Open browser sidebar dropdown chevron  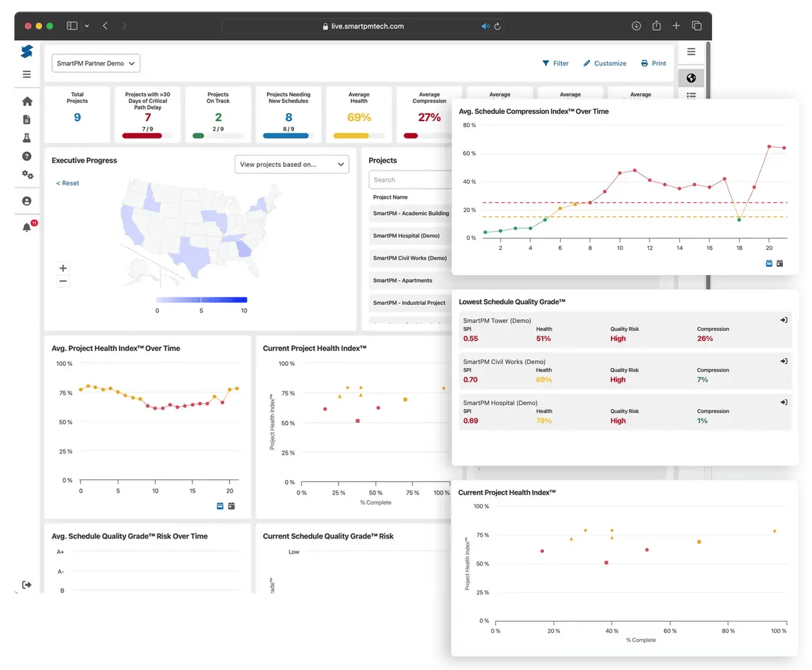tap(86, 26)
